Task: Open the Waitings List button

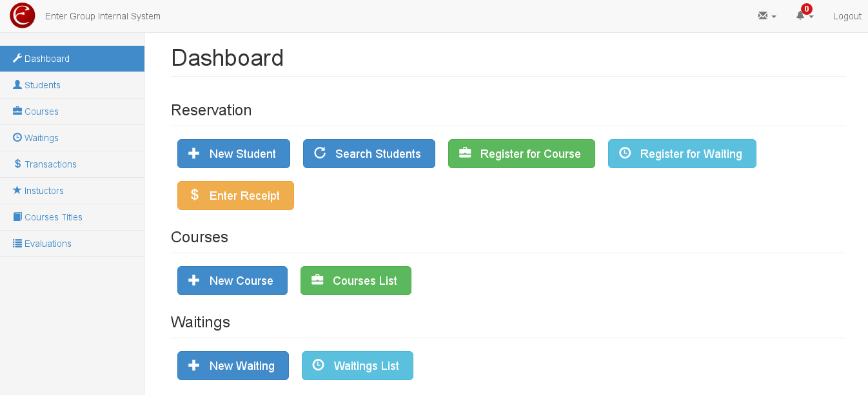Action: pos(357,366)
